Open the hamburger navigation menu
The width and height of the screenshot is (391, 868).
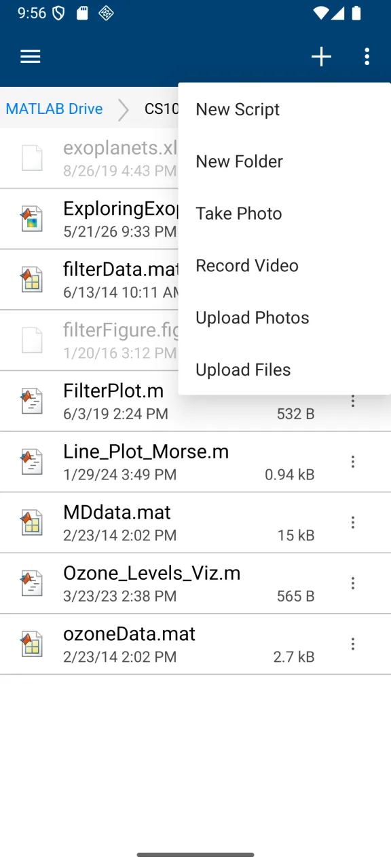31,57
